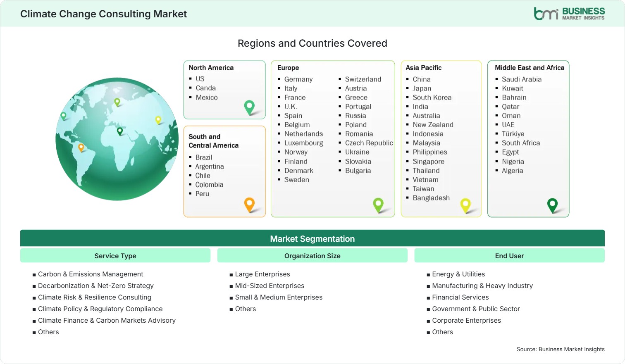The image size is (625, 364).
Task: Click the orange map pin on the globe
Action: [81, 148]
